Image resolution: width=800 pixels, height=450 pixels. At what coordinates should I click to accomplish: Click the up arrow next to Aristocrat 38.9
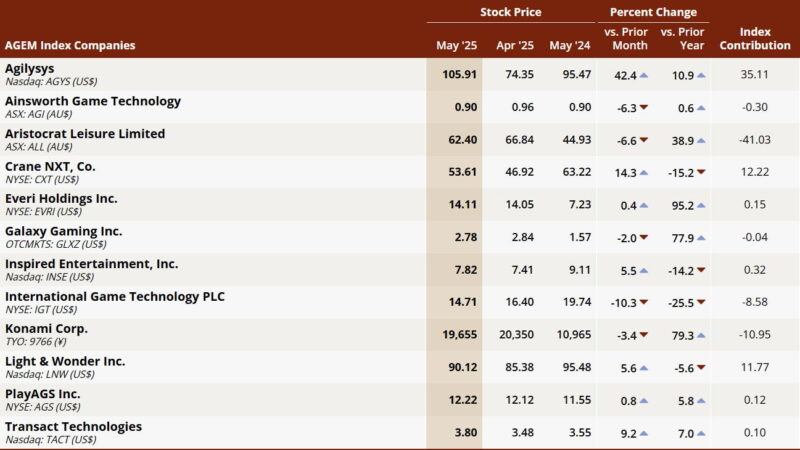[701, 140]
